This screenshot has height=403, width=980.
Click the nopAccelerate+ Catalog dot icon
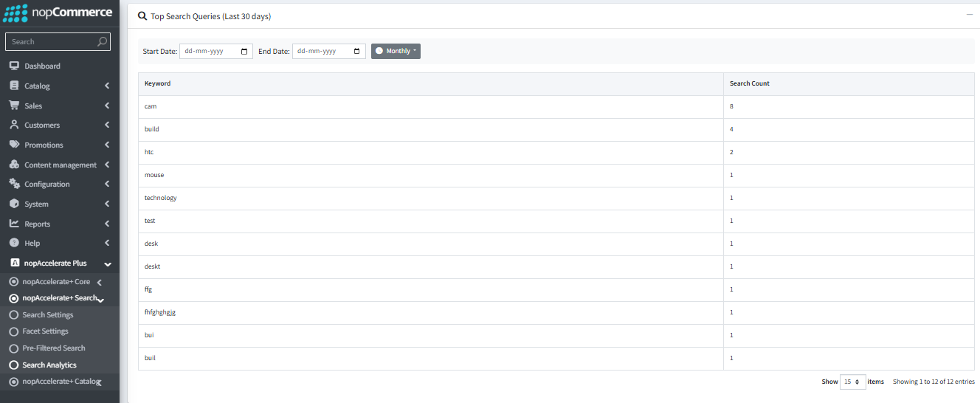point(13,382)
